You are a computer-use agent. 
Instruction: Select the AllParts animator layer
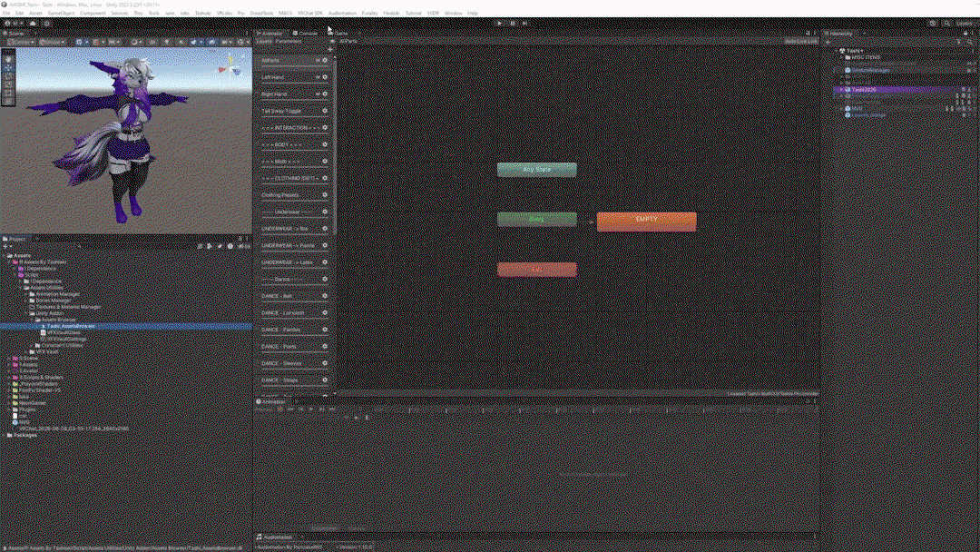tap(293, 61)
